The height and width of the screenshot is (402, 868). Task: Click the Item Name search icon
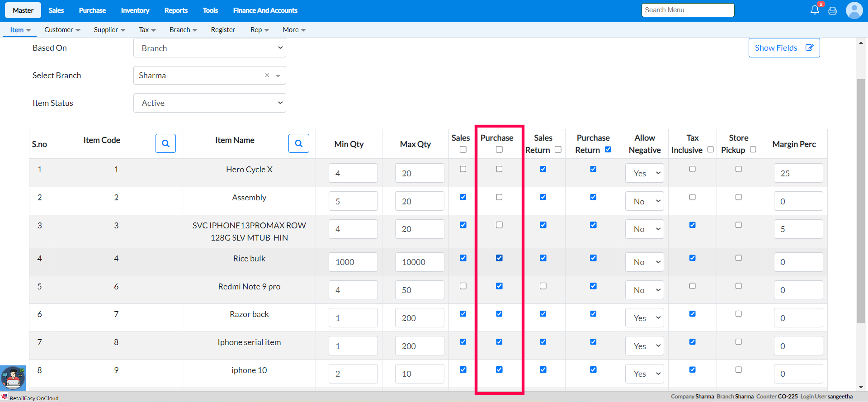point(298,143)
